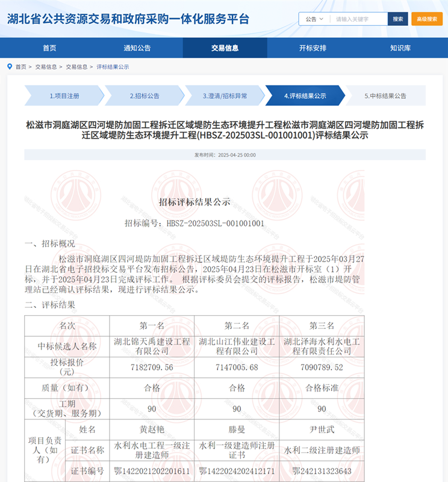Select step 2.招标公告
This screenshot has width=448, height=482.
[145, 96]
